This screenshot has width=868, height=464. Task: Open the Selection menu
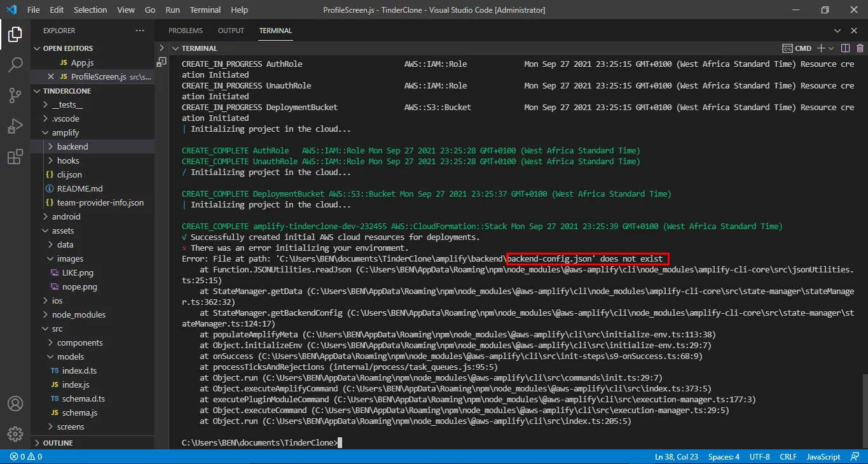pyautogui.click(x=90, y=10)
